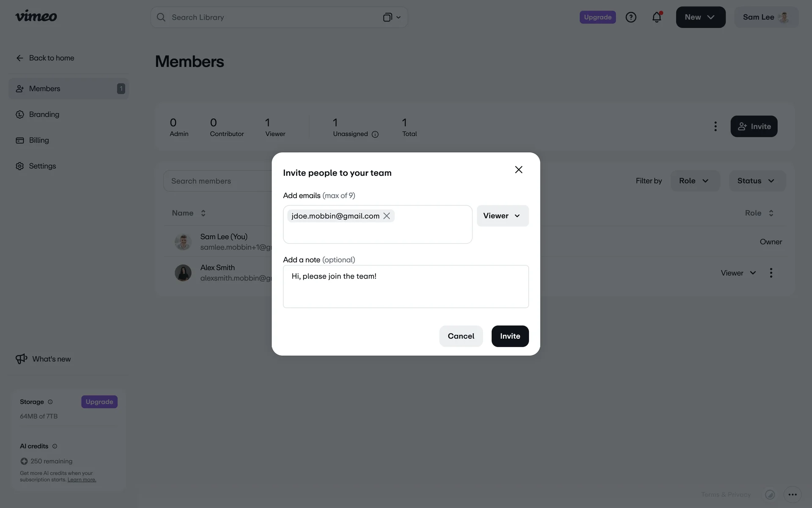Follow the Learn more link

82,480
